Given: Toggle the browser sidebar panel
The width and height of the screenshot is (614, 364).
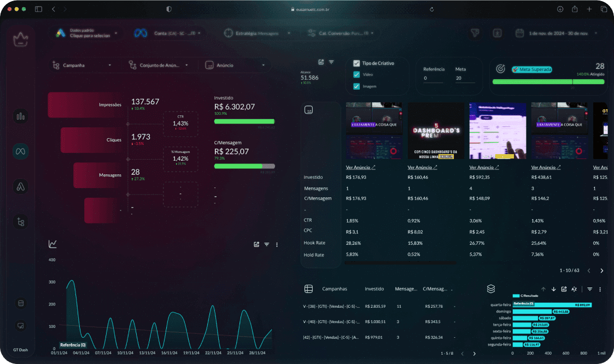Looking at the screenshot, I should tap(38, 9).
